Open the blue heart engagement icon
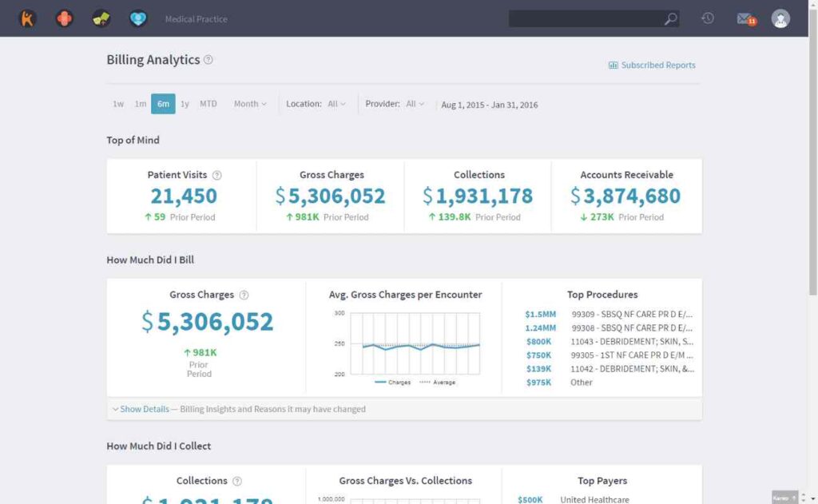Image resolution: width=818 pixels, height=504 pixels. 138,19
